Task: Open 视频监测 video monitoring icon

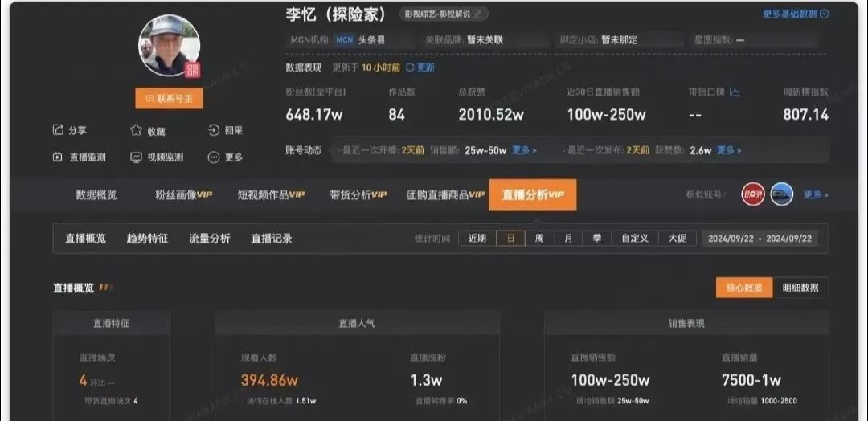Action: [x=136, y=157]
